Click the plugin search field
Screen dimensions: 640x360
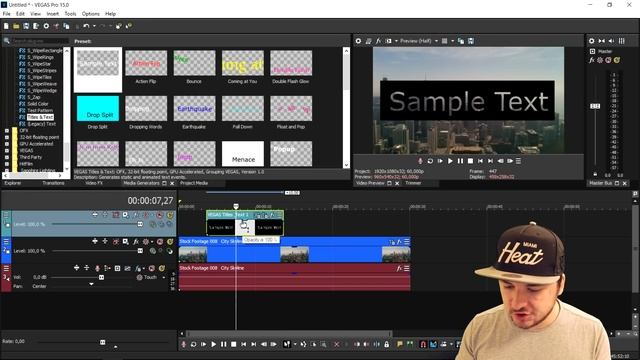click(40, 41)
